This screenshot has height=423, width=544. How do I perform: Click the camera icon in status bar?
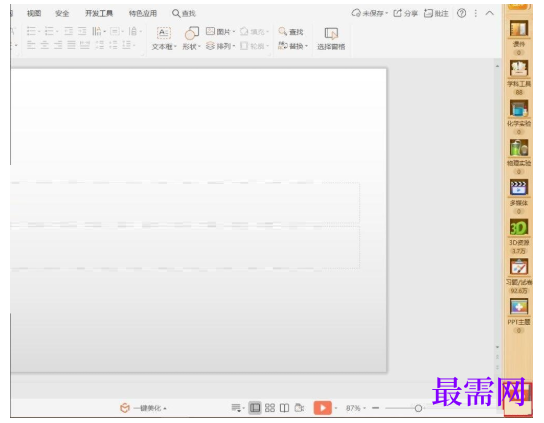pos(299,408)
